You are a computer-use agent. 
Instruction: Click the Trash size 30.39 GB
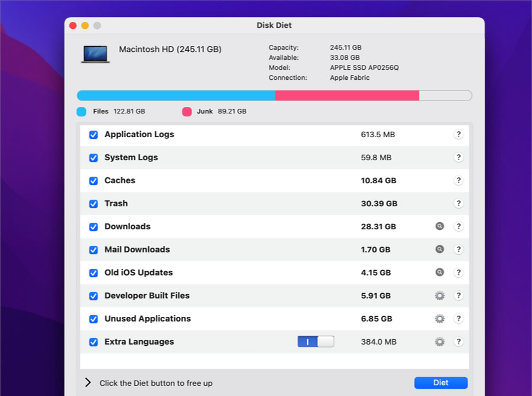click(x=379, y=203)
